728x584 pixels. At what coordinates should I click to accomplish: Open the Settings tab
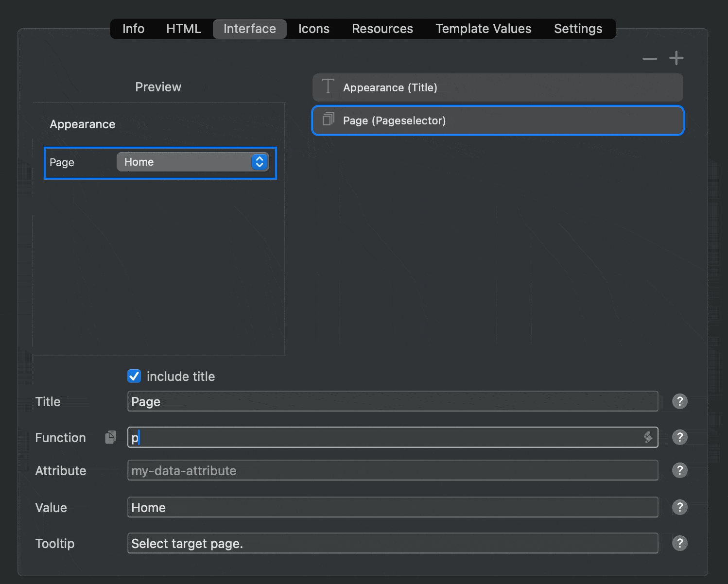(x=578, y=29)
